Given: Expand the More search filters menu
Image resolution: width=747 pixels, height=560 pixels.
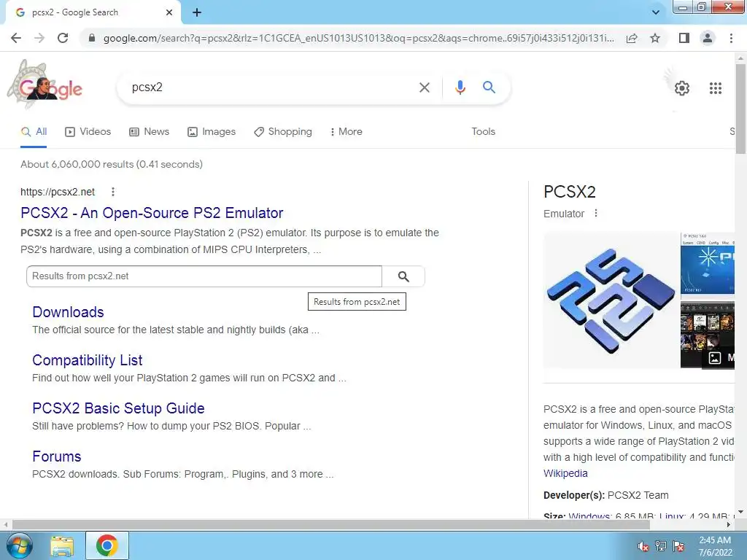Looking at the screenshot, I should point(347,132).
